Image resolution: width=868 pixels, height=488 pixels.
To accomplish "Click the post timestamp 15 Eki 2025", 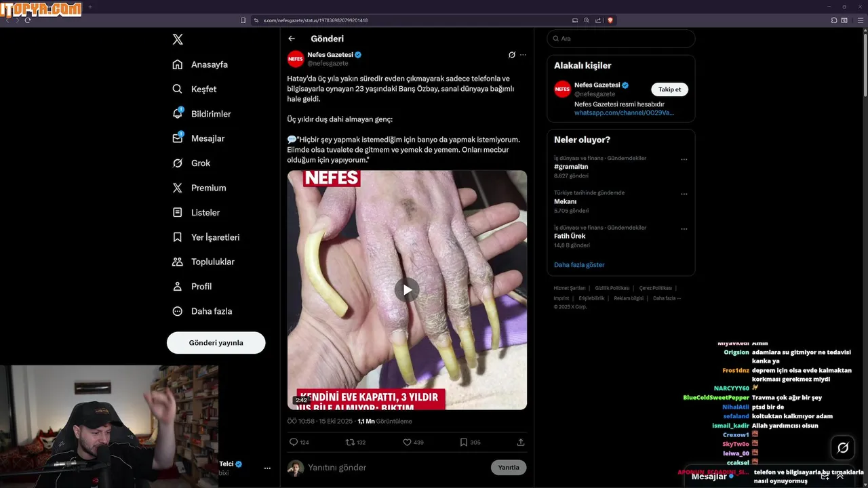I will (x=336, y=422).
